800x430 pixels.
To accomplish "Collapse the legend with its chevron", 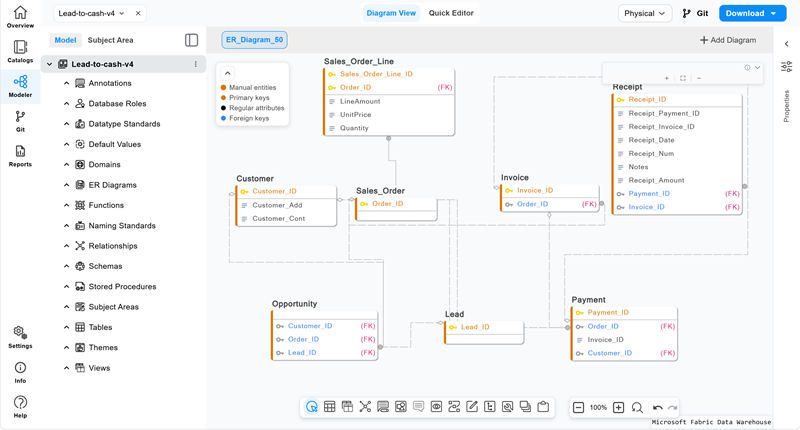I will pyautogui.click(x=228, y=73).
